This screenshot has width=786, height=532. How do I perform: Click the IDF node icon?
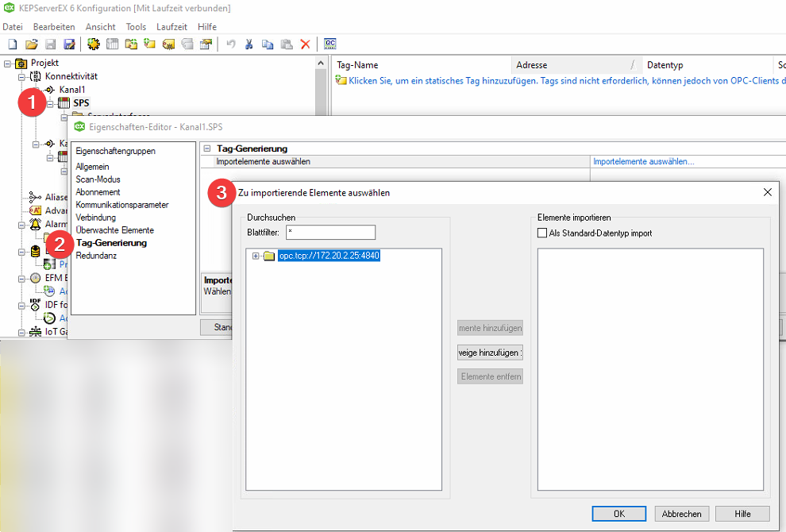35,304
